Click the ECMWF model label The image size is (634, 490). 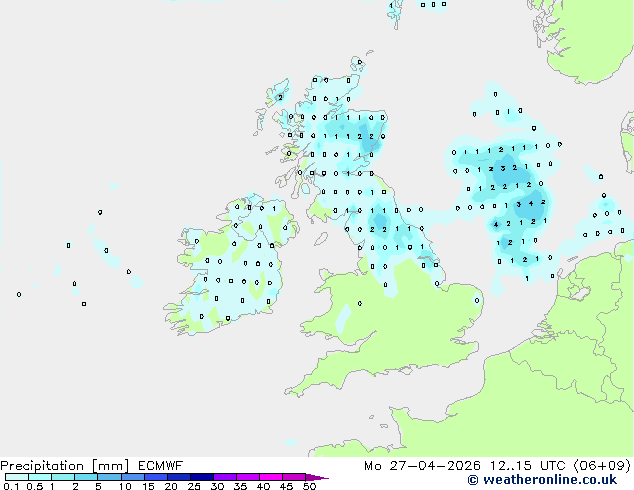point(161,466)
